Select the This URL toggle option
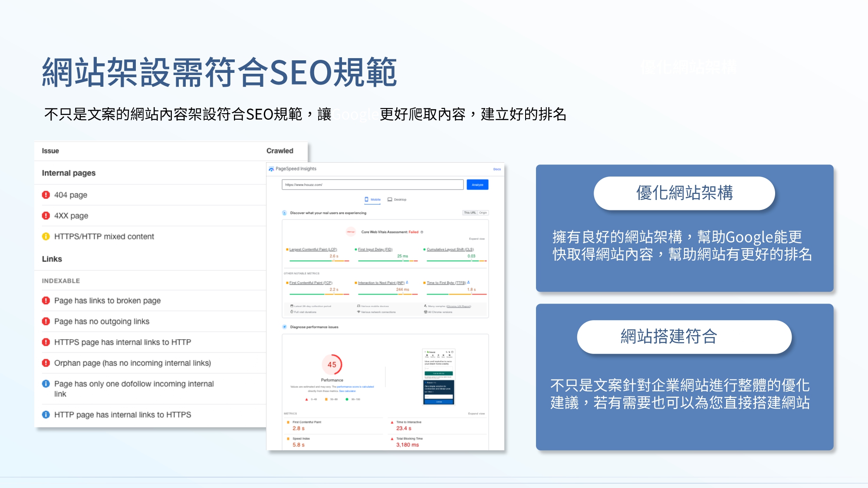 (x=470, y=213)
